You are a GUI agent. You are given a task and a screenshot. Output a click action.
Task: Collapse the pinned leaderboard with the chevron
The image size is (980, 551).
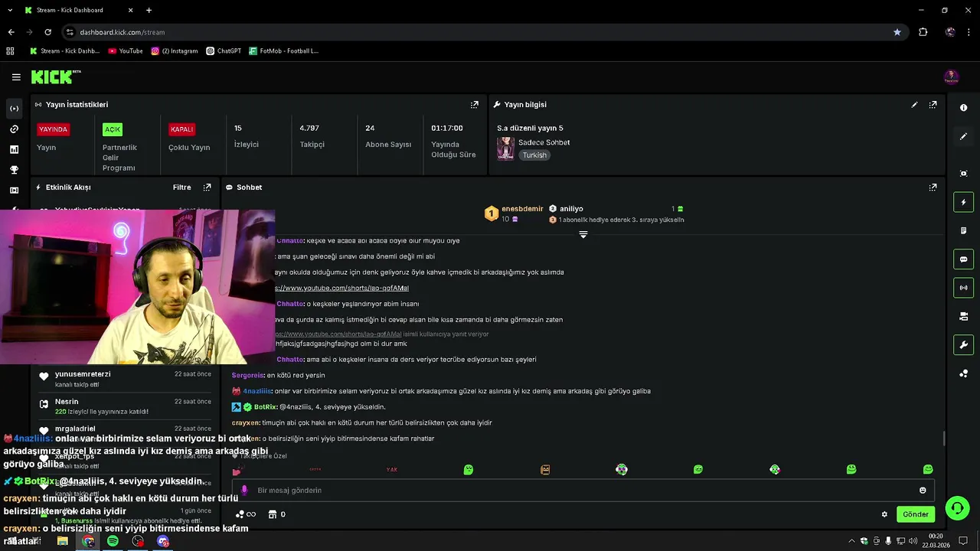583,234
